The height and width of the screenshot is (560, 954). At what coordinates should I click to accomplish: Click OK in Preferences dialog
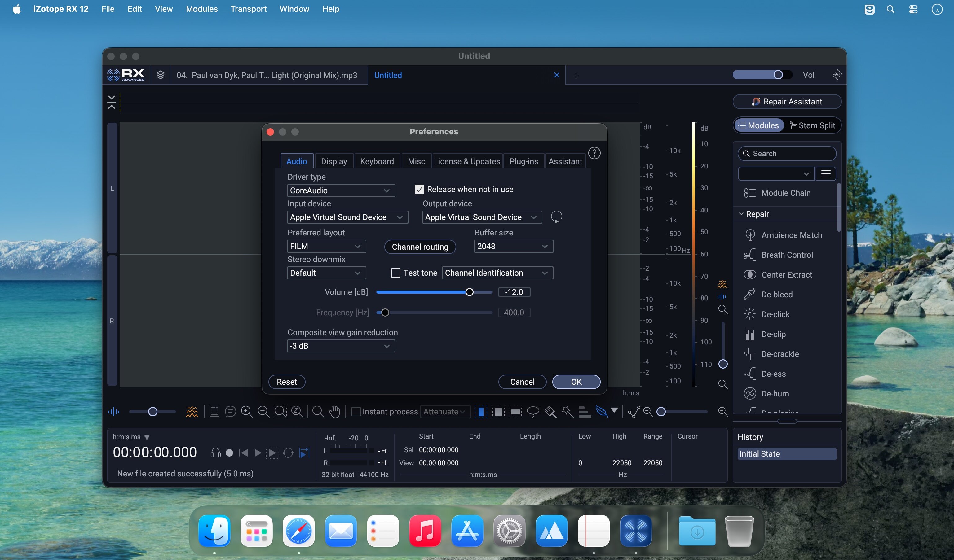[576, 382]
